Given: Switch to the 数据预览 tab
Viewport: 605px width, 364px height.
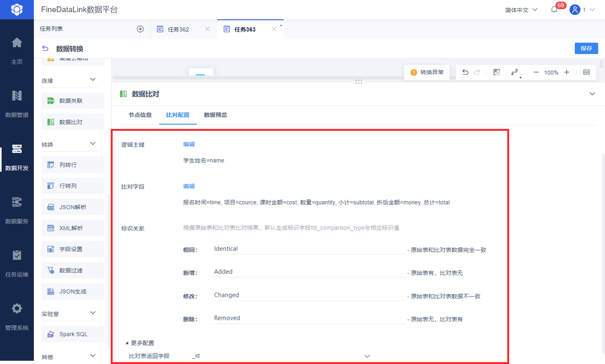Looking at the screenshot, I should click(215, 115).
